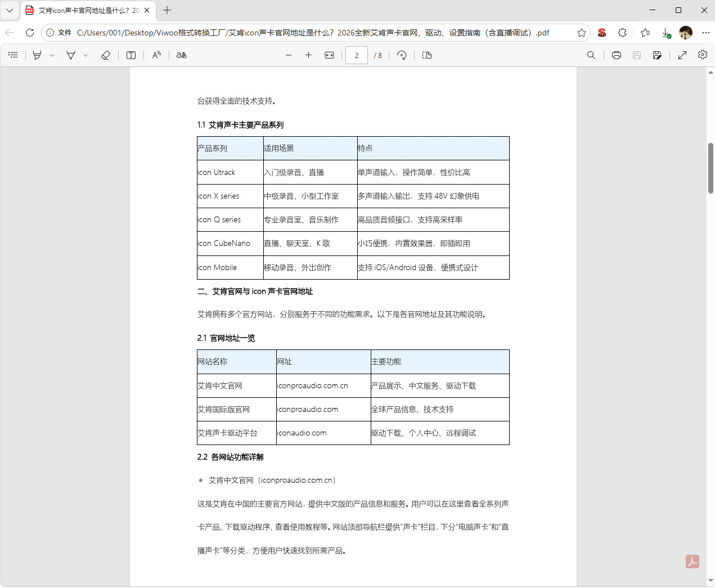Click the '主要功能' column header
The width and height of the screenshot is (715, 588).
coord(440,361)
